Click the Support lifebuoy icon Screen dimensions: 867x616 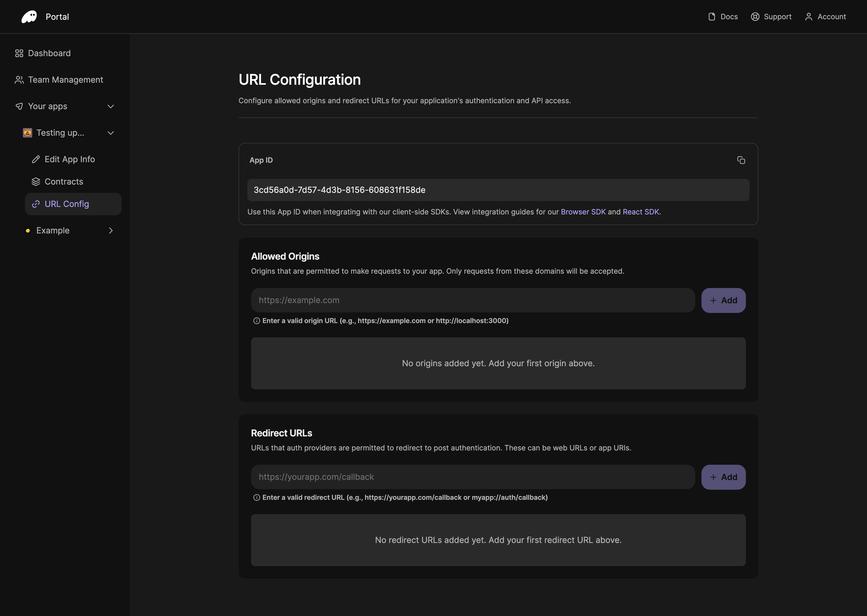coord(755,17)
